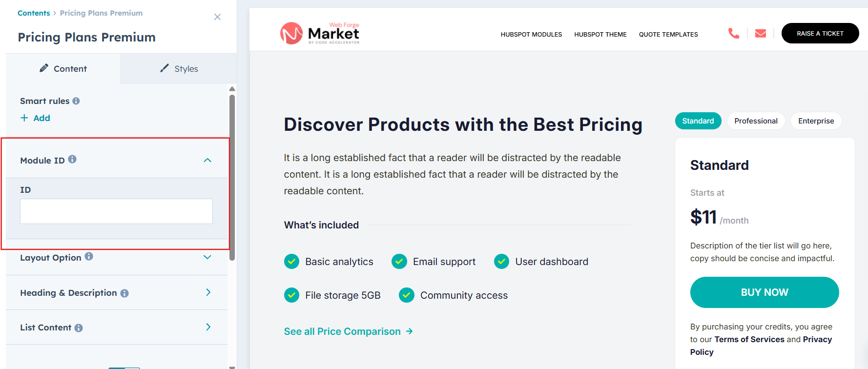
Task: Click the Heading & Description info icon
Action: (124, 293)
